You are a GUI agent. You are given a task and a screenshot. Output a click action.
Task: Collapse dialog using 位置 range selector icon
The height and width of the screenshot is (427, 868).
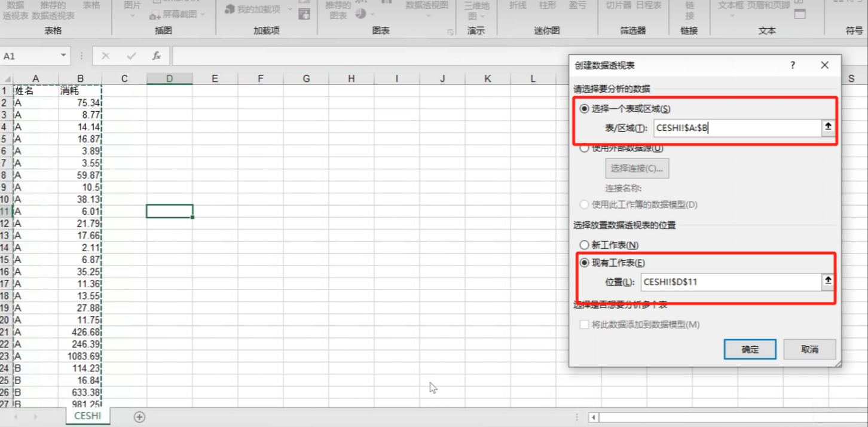point(828,280)
